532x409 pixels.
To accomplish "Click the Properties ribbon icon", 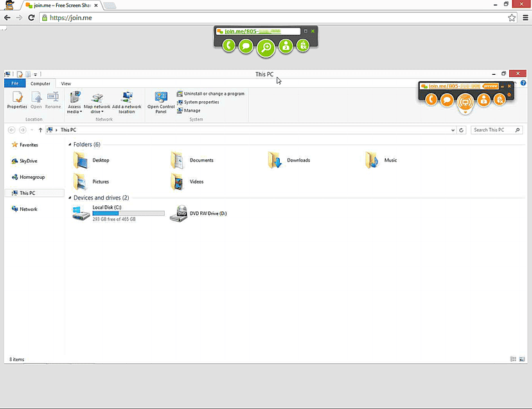I will [17, 100].
